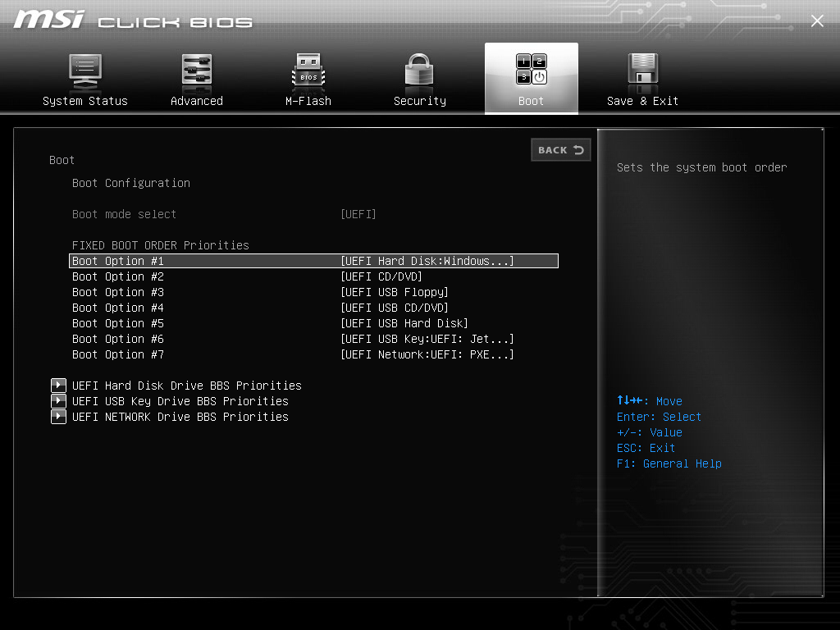Select the Boot Option #5 label

coord(118,323)
